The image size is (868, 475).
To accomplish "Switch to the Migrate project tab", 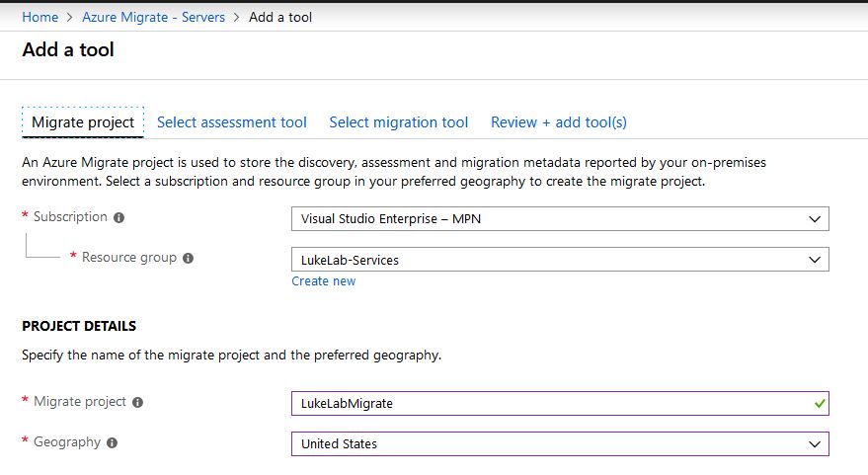I will pyautogui.click(x=83, y=122).
